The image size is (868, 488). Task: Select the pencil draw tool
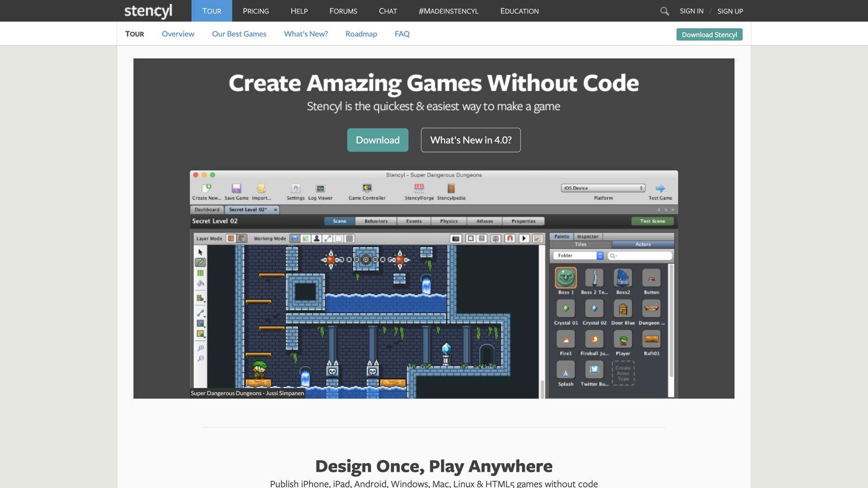[x=200, y=263]
